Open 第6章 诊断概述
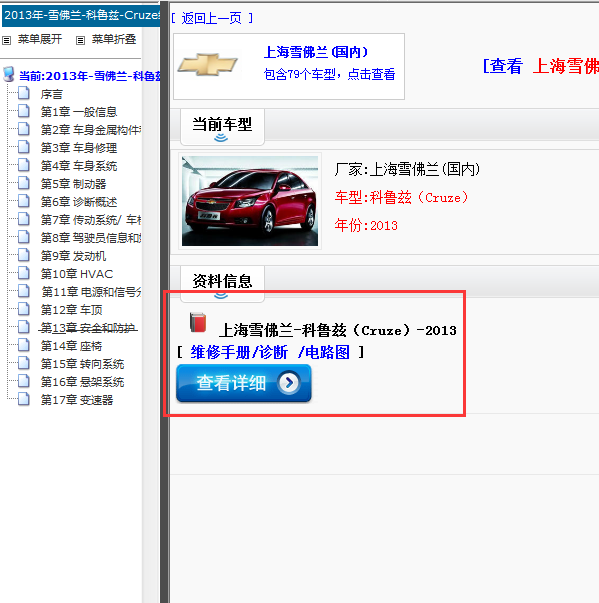 pos(79,202)
